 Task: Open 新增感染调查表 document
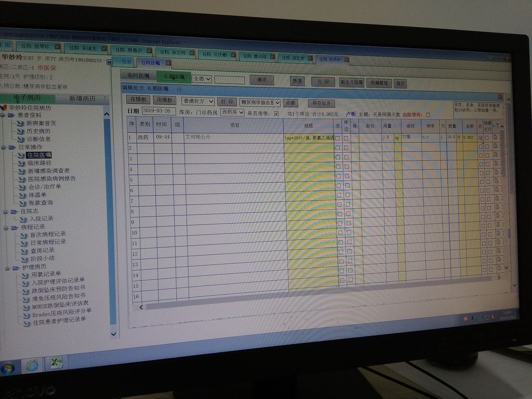click(x=48, y=171)
